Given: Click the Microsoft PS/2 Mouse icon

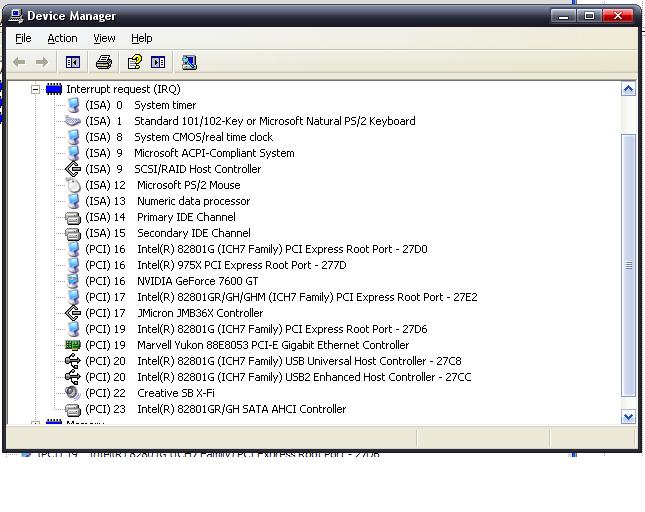Looking at the screenshot, I should (73, 185).
